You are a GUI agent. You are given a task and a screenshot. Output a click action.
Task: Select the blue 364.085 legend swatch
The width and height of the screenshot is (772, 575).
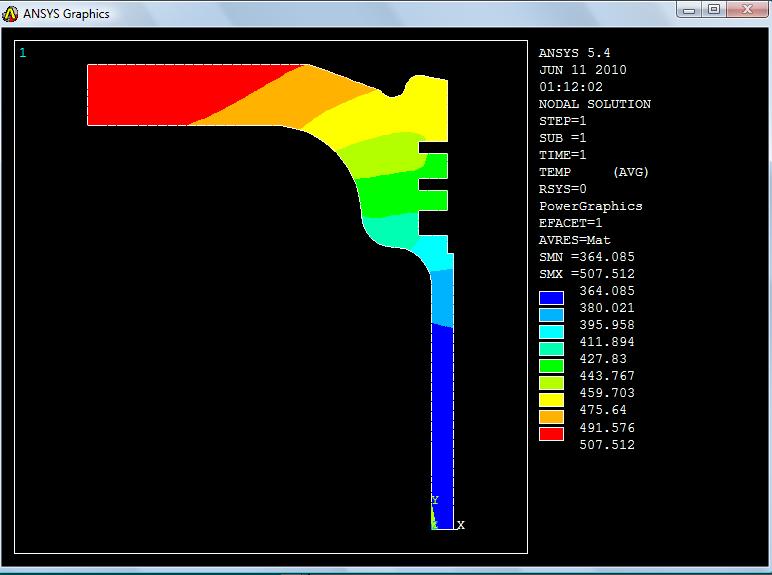click(551, 298)
